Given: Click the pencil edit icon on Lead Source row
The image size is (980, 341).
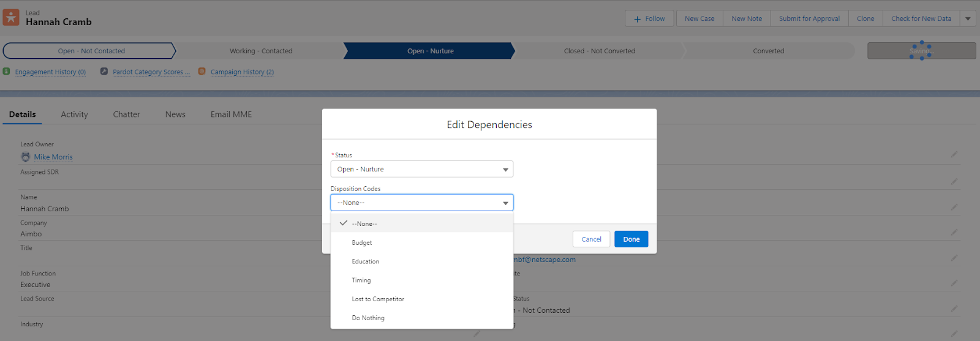Looking at the screenshot, I should point(954,309).
